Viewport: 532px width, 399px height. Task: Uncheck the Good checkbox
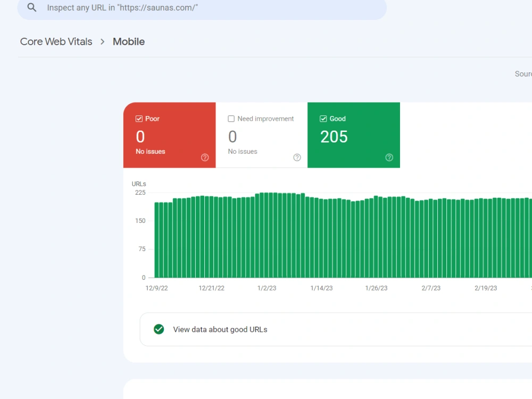323,119
